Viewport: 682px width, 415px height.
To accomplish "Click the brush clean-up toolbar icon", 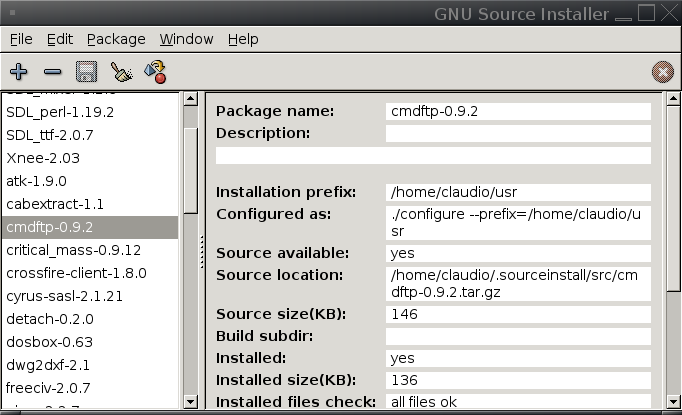I will coord(121,72).
